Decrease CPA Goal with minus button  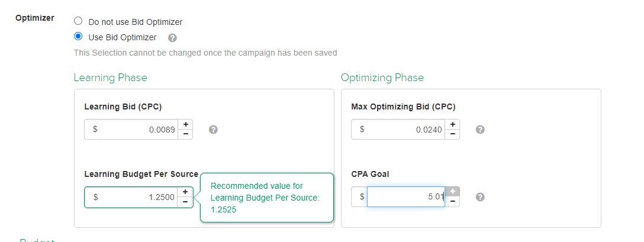(x=453, y=202)
